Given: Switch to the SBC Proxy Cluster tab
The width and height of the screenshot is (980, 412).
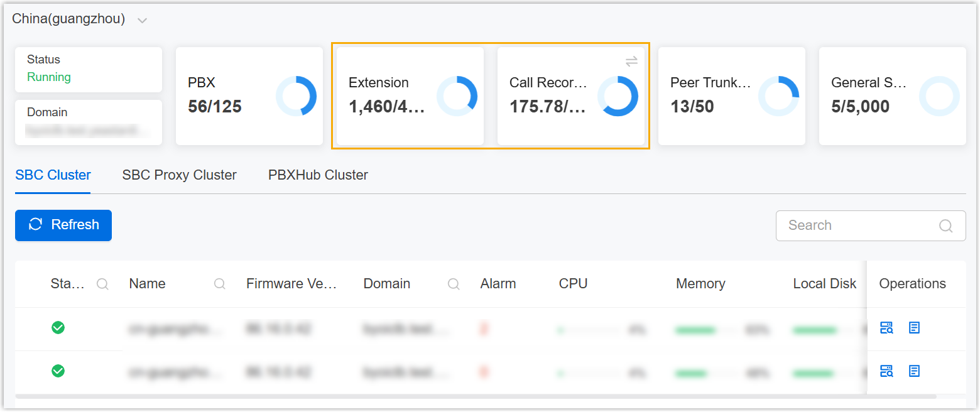Looking at the screenshot, I should (179, 175).
